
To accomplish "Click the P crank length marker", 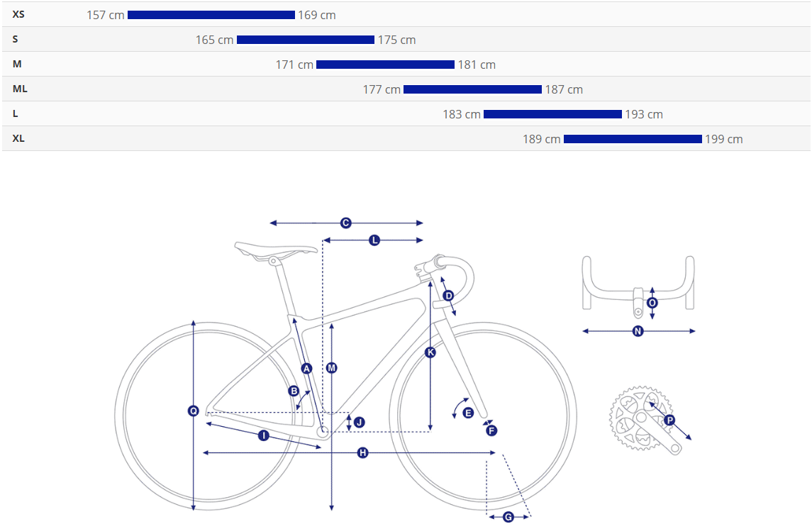I will click(669, 420).
